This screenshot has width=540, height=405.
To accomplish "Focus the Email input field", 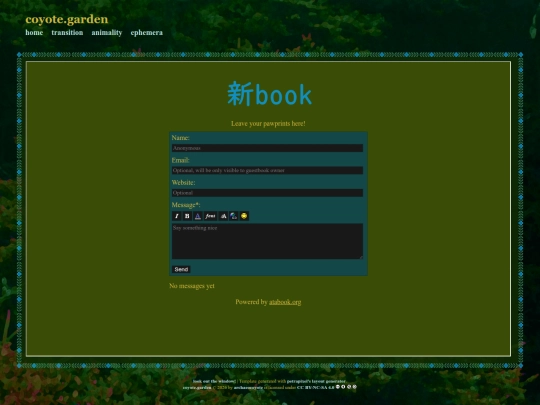I will tap(267, 170).
